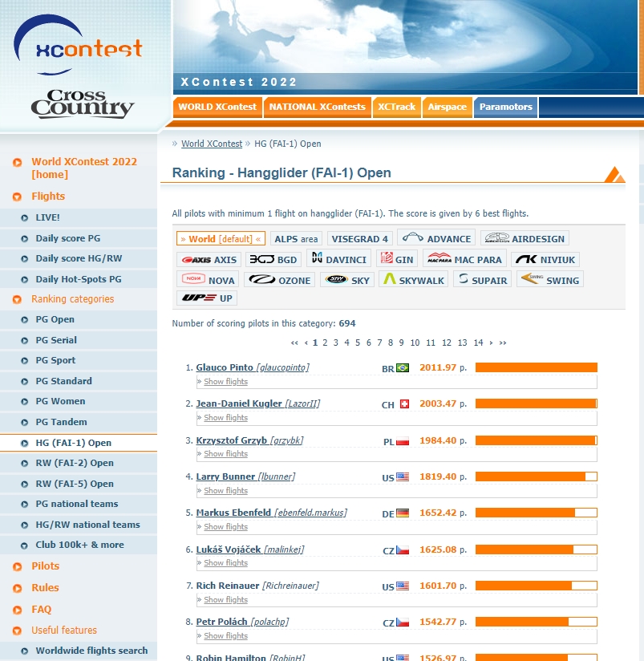Switch to the Airspace tab
Viewport: 644px width, 661px height.
(448, 107)
